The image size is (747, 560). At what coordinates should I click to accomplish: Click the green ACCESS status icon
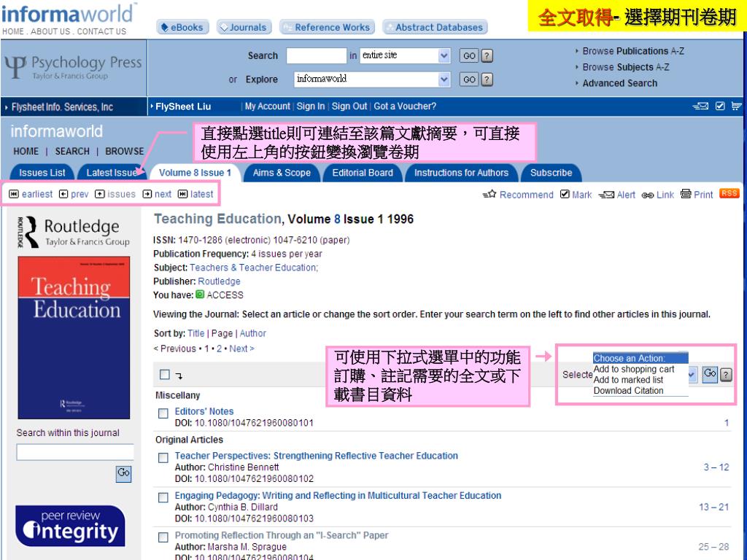coord(200,295)
